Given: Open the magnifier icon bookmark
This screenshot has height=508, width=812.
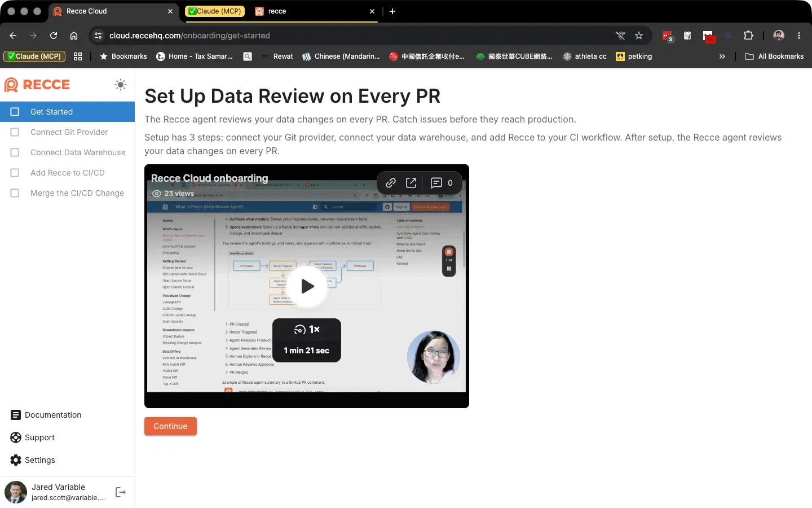Looking at the screenshot, I should (x=248, y=56).
